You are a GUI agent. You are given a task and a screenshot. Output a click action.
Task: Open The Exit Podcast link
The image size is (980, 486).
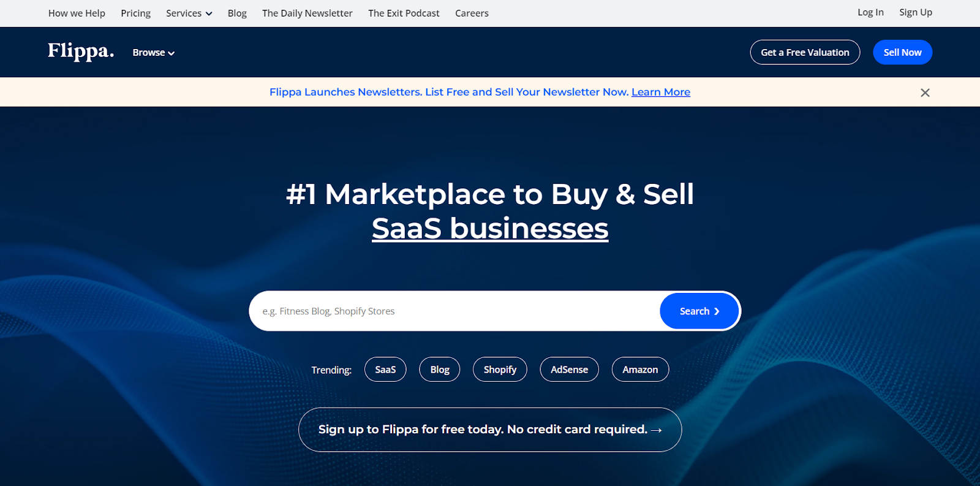[x=404, y=13]
